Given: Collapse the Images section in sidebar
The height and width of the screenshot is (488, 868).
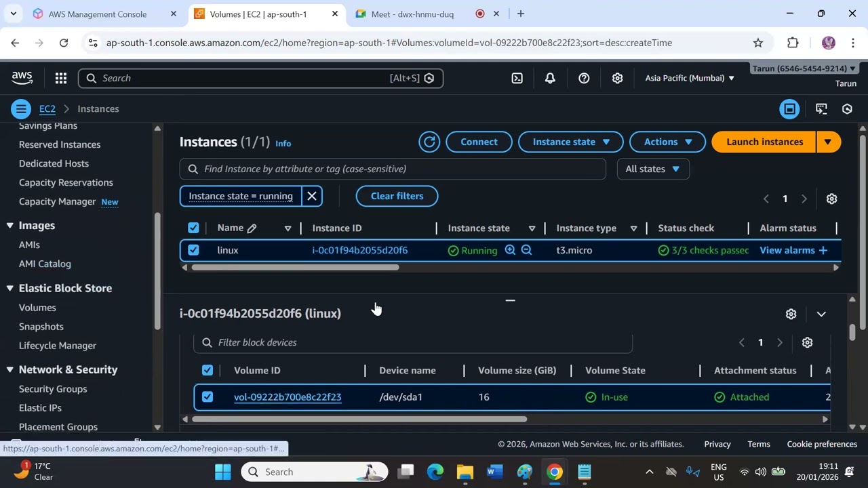Looking at the screenshot, I should pyautogui.click(x=10, y=226).
